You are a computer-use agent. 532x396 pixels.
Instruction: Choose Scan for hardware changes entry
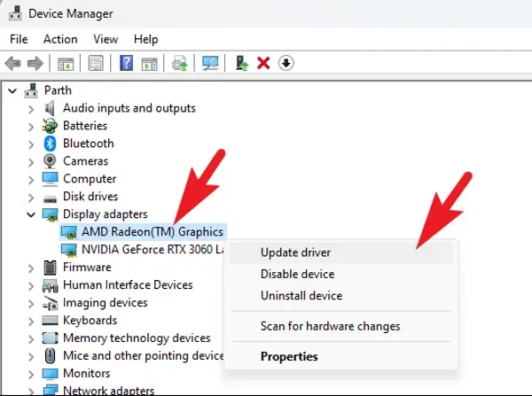click(x=341, y=326)
